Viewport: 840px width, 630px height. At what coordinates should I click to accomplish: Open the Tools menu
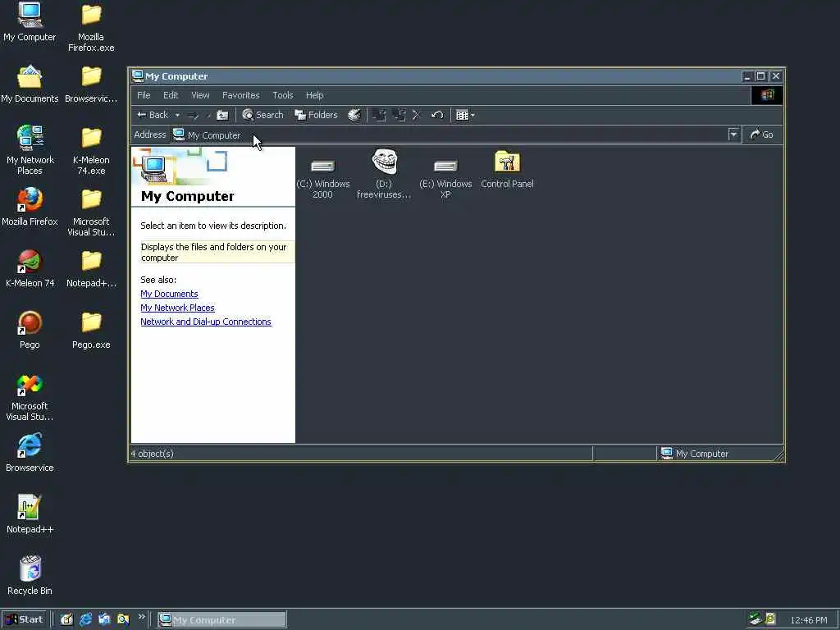[x=282, y=95]
